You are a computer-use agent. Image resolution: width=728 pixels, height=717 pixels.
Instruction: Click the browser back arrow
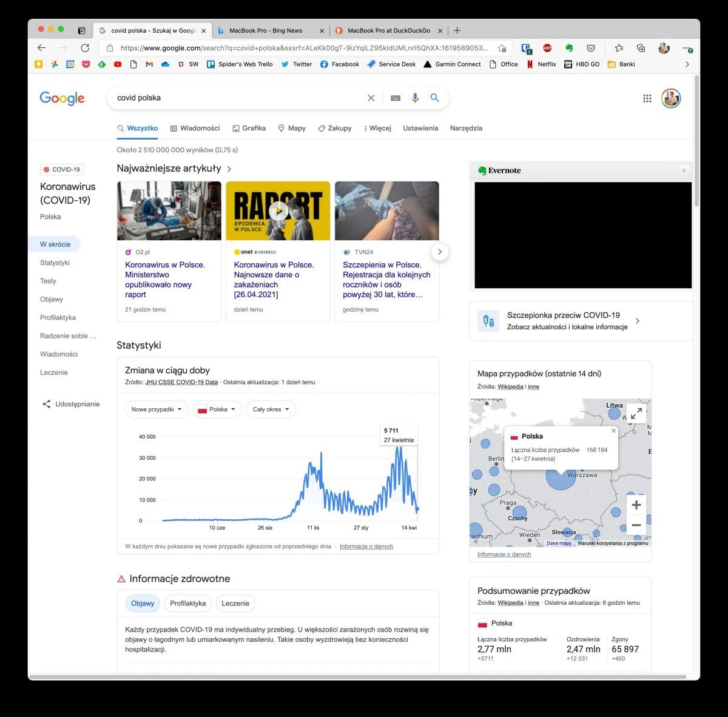click(41, 48)
